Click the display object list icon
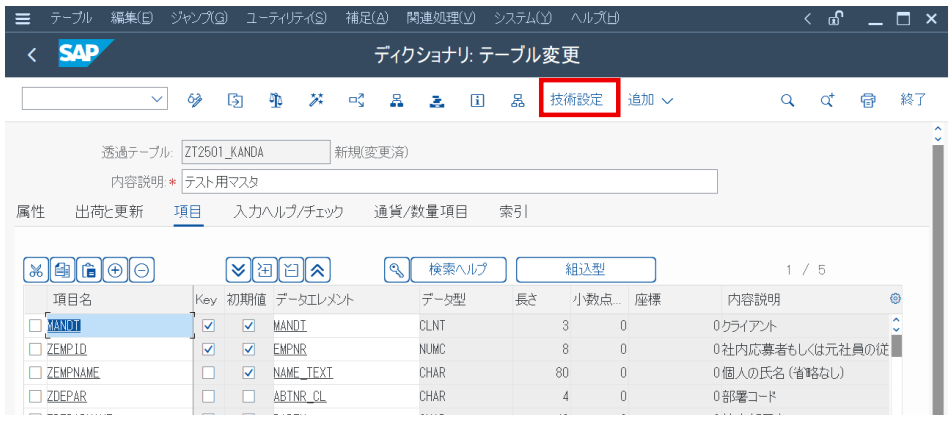 397,101
